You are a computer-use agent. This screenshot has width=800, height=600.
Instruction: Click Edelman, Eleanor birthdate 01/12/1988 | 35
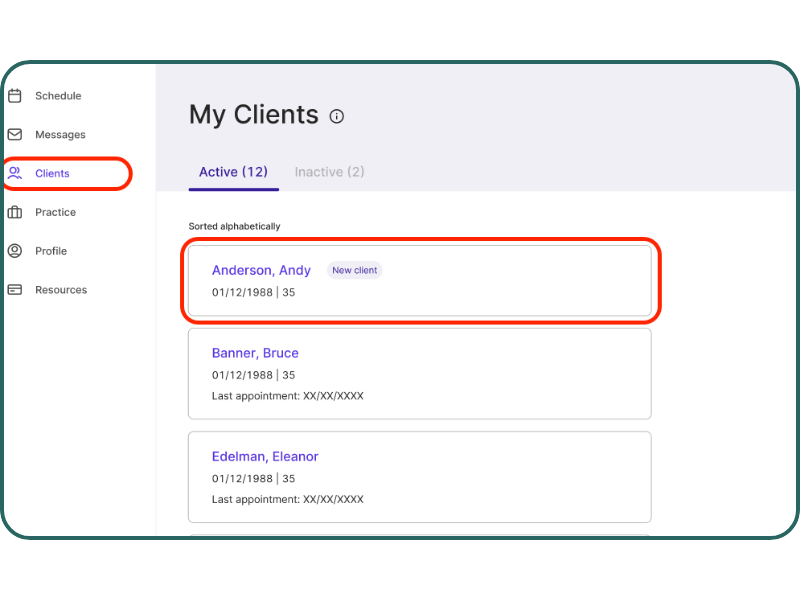coord(254,479)
